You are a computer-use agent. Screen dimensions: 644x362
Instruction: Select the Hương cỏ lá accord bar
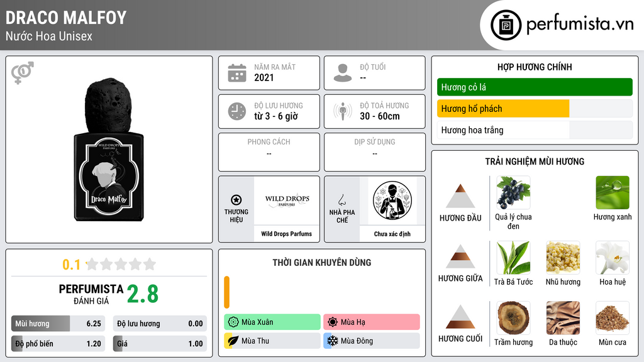pyautogui.click(x=535, y=87)
